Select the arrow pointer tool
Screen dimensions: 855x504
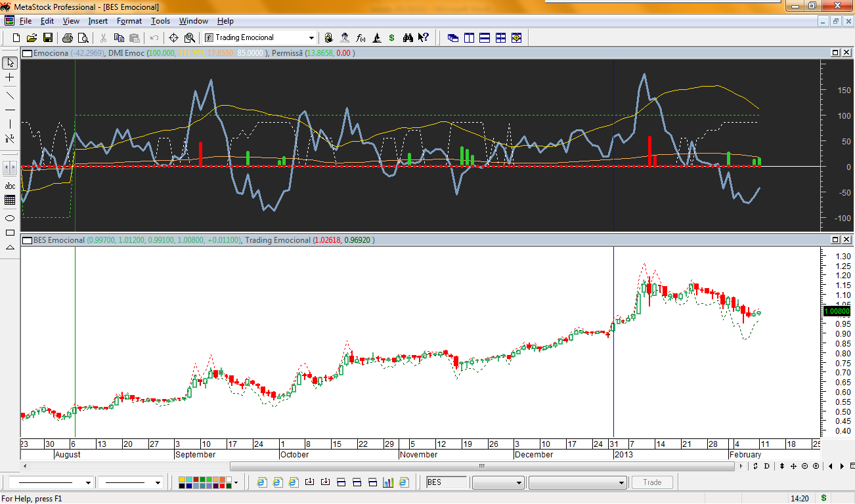point(10,63)
